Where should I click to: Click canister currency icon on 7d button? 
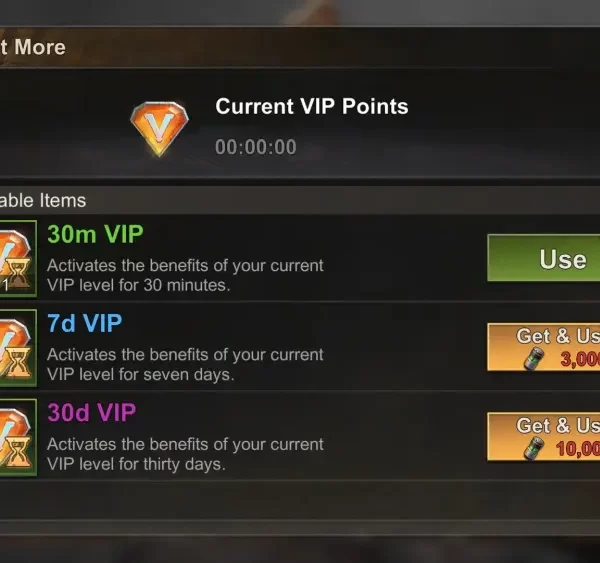(533, 359)
